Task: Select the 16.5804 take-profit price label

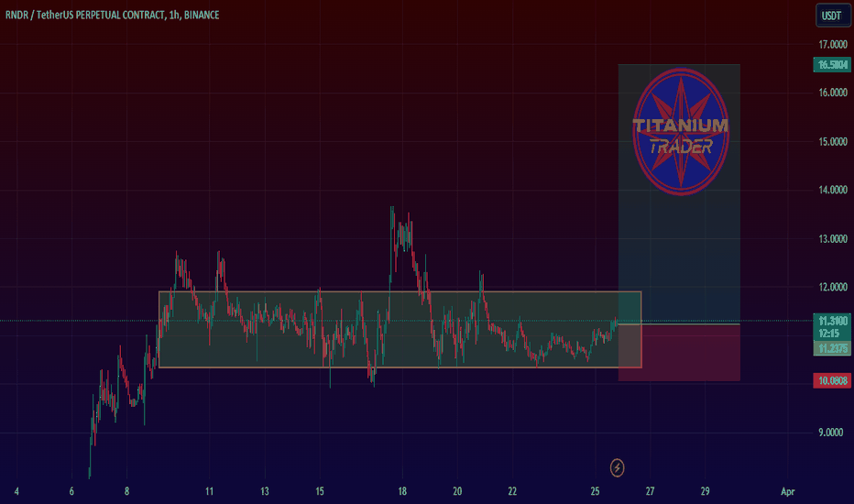Action: coord(832,65)
